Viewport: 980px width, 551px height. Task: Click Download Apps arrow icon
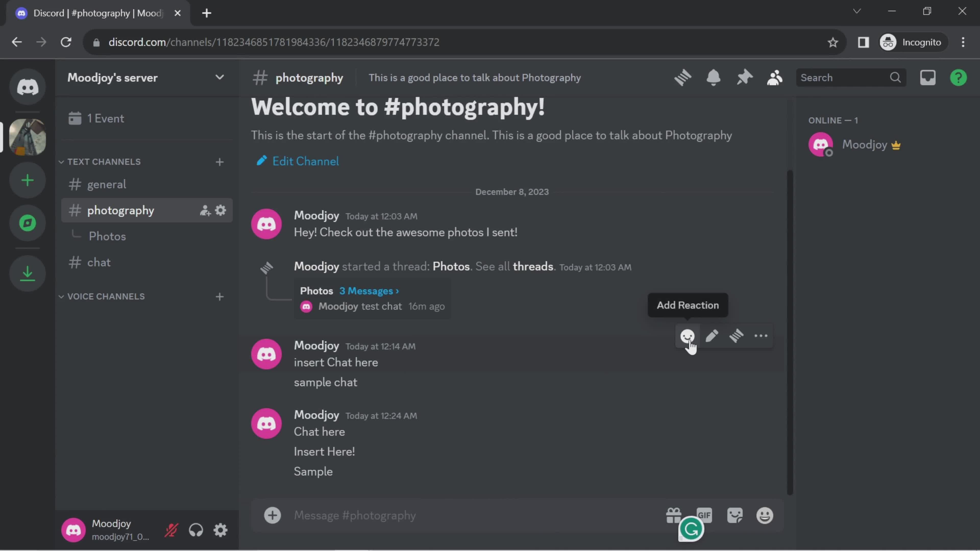(x=27, y=273)
